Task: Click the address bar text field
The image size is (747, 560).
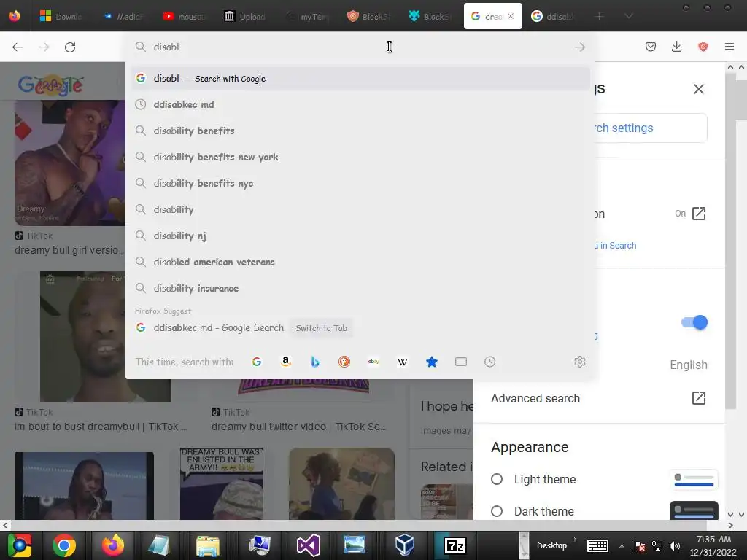Action: tap(360, 47)
